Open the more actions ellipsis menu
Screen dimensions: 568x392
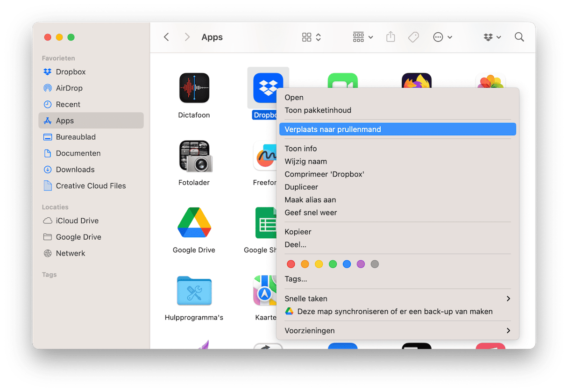442,37
